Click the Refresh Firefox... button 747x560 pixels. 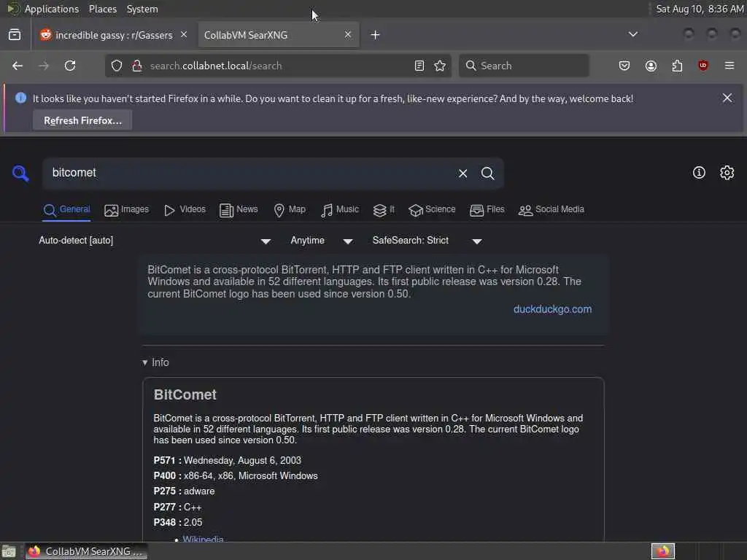82,120
